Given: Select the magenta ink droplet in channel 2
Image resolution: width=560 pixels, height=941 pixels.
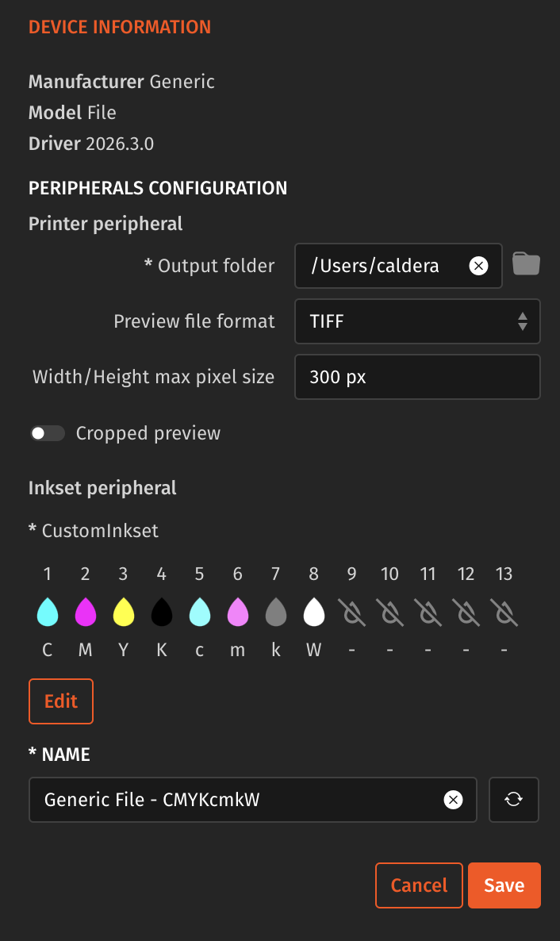Looking at the screenshot, I should coord(85,611).
